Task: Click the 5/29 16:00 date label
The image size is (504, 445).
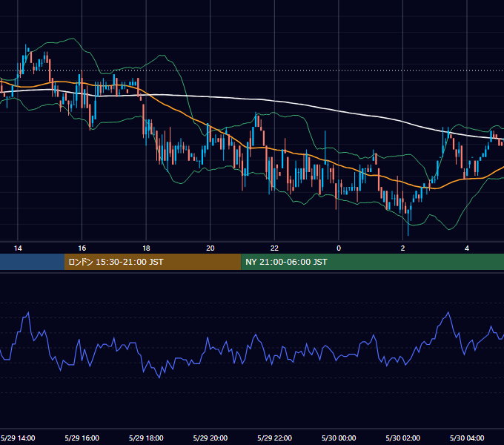Action: coord(82,438)
